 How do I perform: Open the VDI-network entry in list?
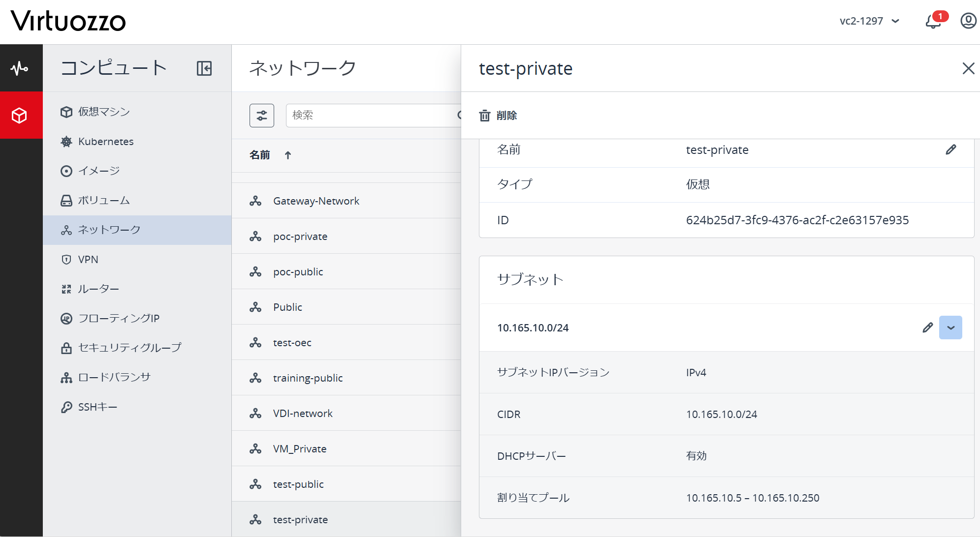303,414
